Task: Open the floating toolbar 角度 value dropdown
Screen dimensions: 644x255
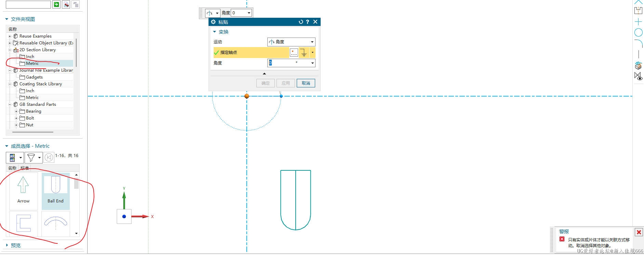Action: 249,13
